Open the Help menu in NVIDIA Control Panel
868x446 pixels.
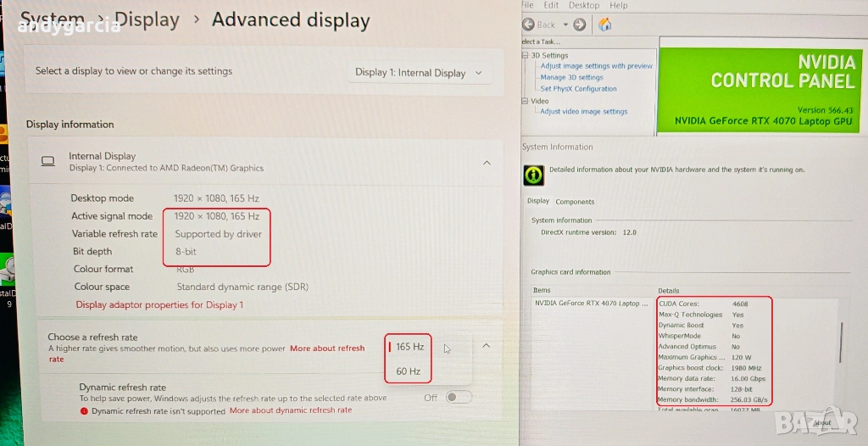coord(618,5)
